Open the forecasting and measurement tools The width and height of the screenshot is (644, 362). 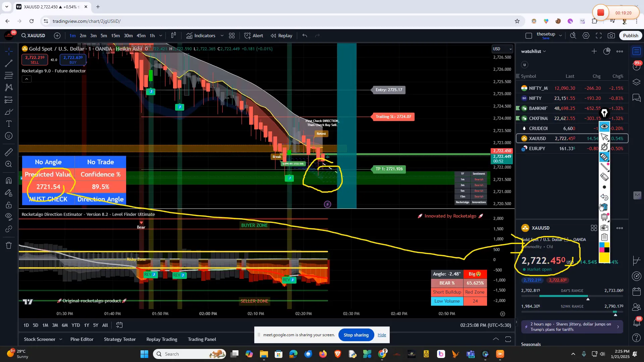pos(9,100)
